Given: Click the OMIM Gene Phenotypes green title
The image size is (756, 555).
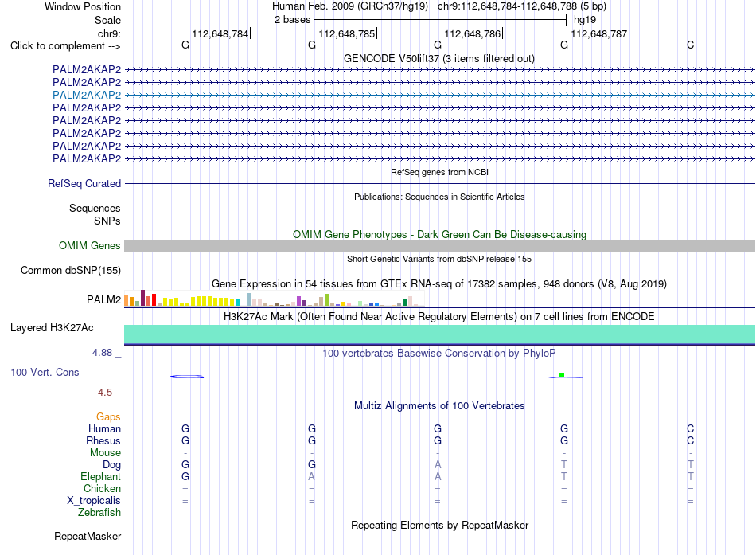Looking at the screenshot, I should click(440, 235).
